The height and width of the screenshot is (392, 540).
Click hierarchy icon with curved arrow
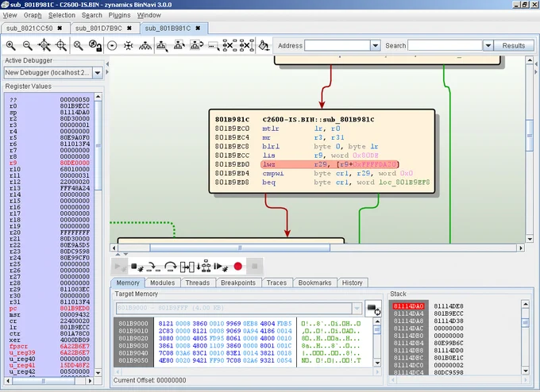pos(196,45)
